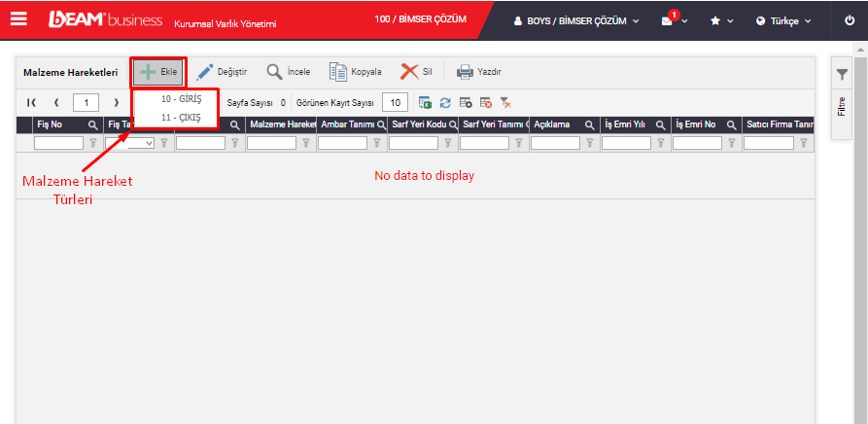Expand chevron next to mail icon
Viewport: 868px width, 424px height.
click(684, 21)
